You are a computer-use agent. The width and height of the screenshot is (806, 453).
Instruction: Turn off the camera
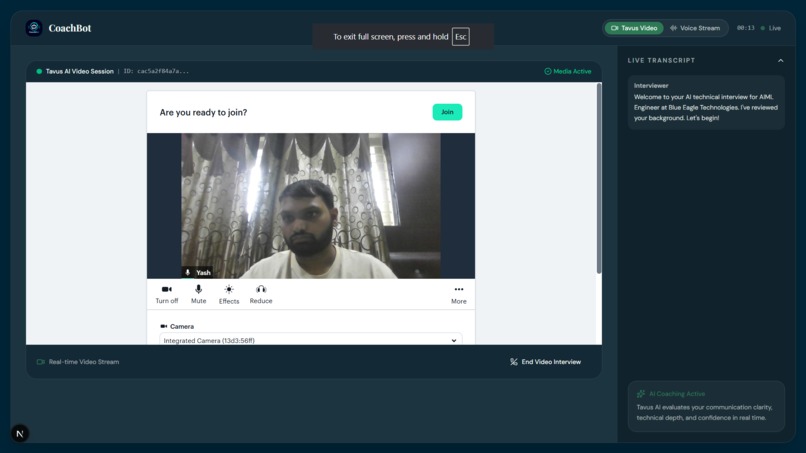click(167, 295)
